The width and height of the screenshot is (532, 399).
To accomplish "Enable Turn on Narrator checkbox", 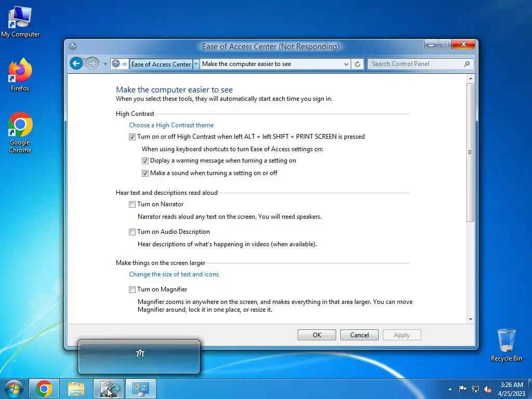I will coord(132,204).
